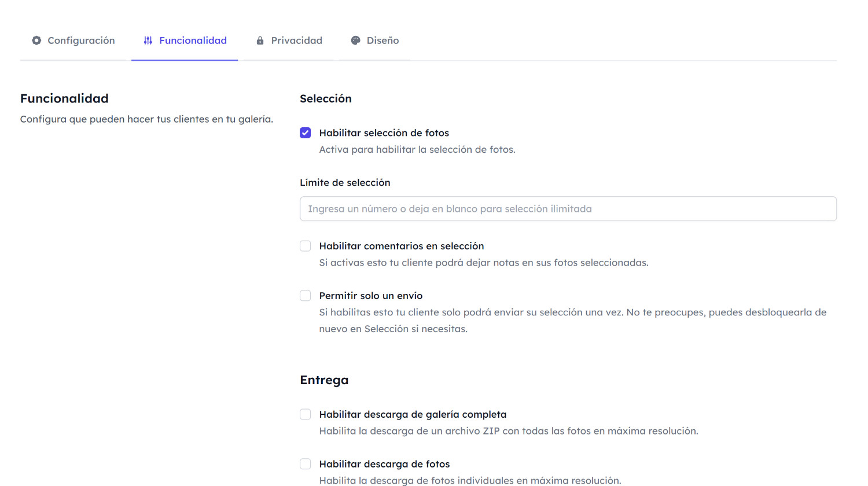Screen dimensions: 868x486
Task: Tick the Permitir solo un envío checkbox
Action: point(306,296)
